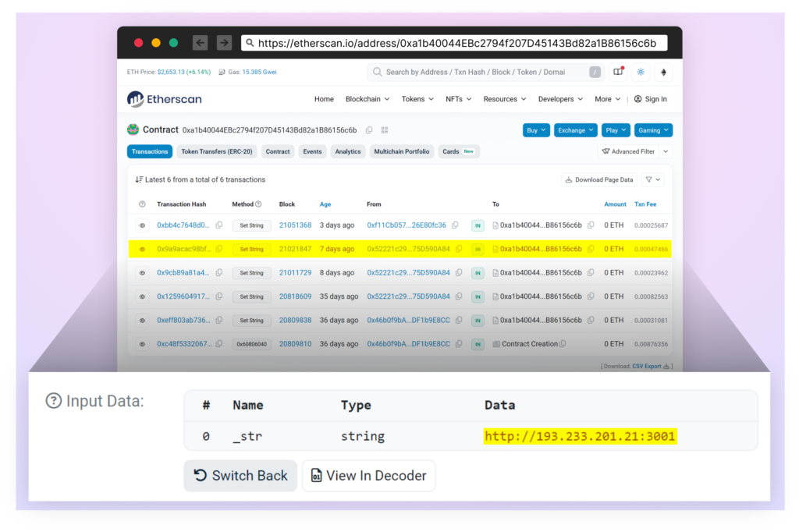799x532 pixels.
Task: Switch to Token Transfers (ERC-20) tab
Action: coord(217,151)
